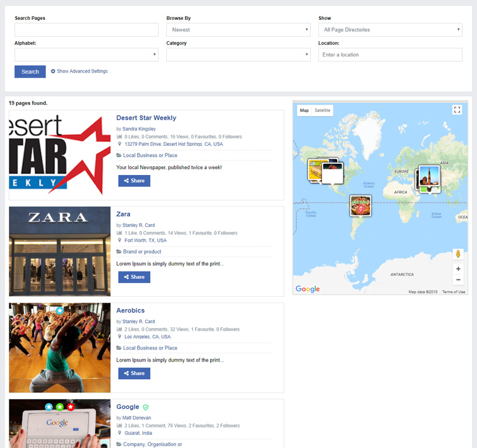Click the Search Pages text field

pos(86,30)
